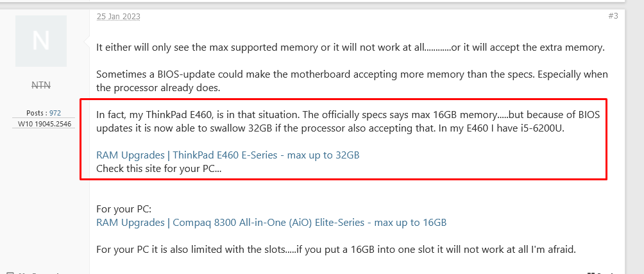644x274 pixels.
Task: Open the 972 posts count link
Action: [x=55, y=114]
